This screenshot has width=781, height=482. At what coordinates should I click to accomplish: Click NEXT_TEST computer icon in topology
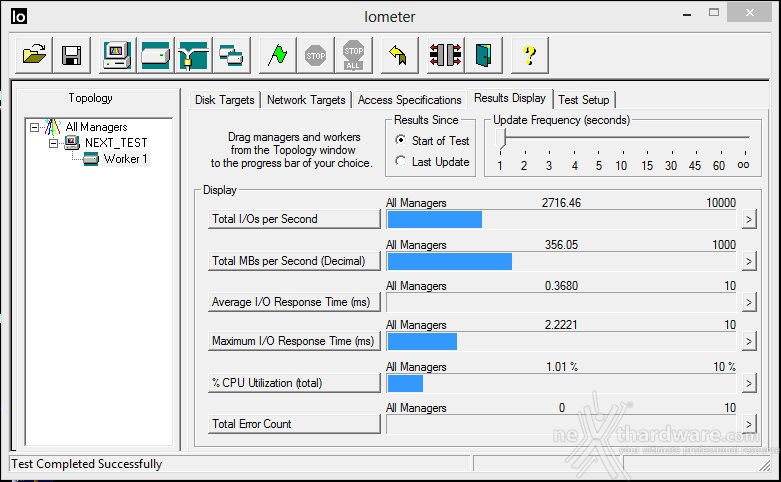click(72, 143)
